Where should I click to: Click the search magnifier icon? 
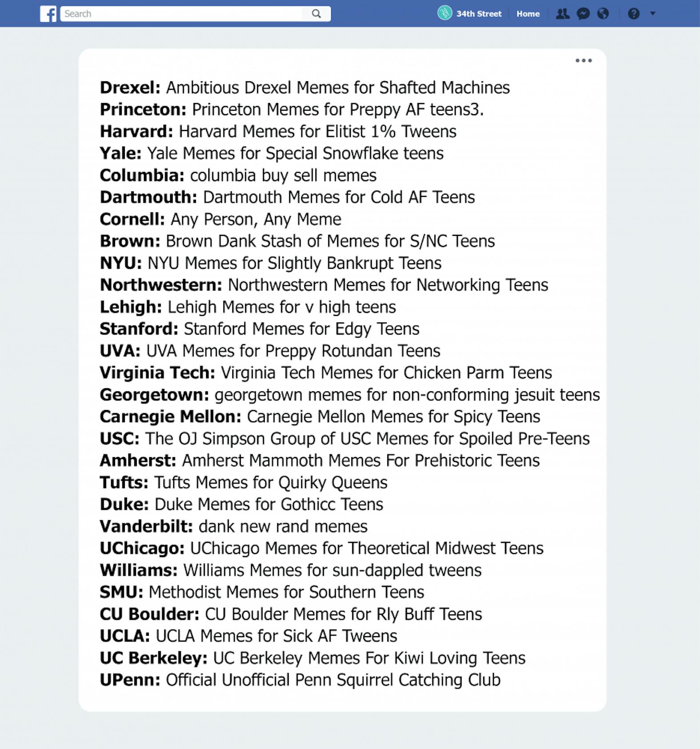(316, 14)
